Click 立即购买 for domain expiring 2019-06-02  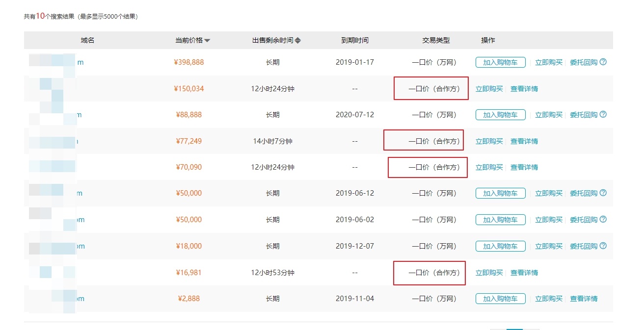point(548,220)
